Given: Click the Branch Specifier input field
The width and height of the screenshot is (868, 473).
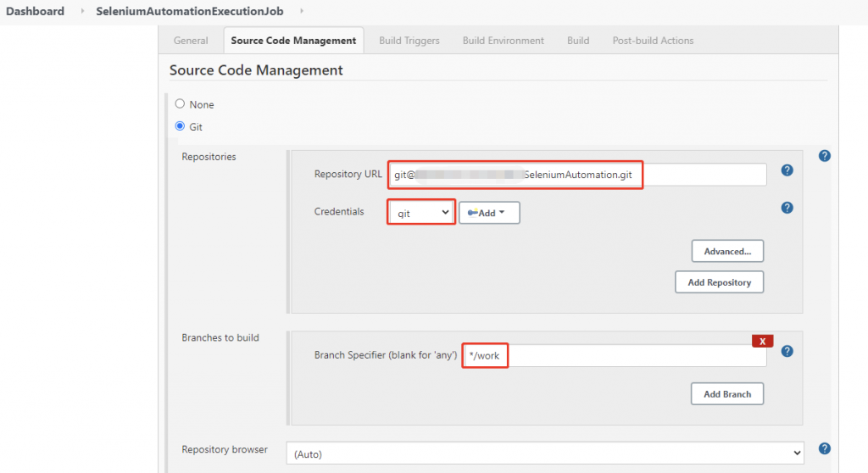Looking at the screenshot, I should coord(636,356).
